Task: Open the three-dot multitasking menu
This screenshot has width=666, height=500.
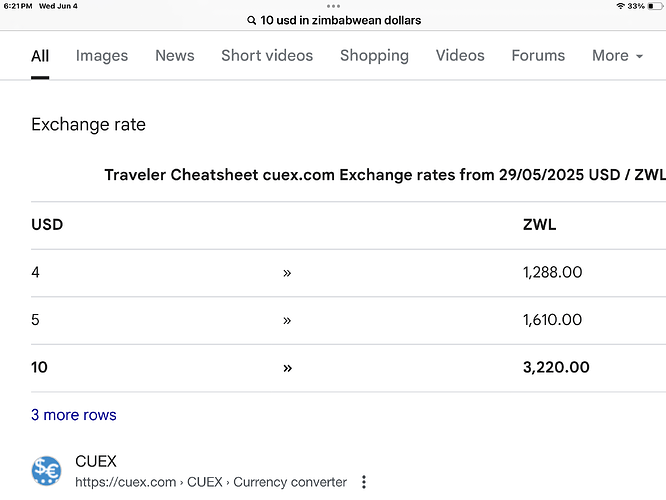Action: 333,6
